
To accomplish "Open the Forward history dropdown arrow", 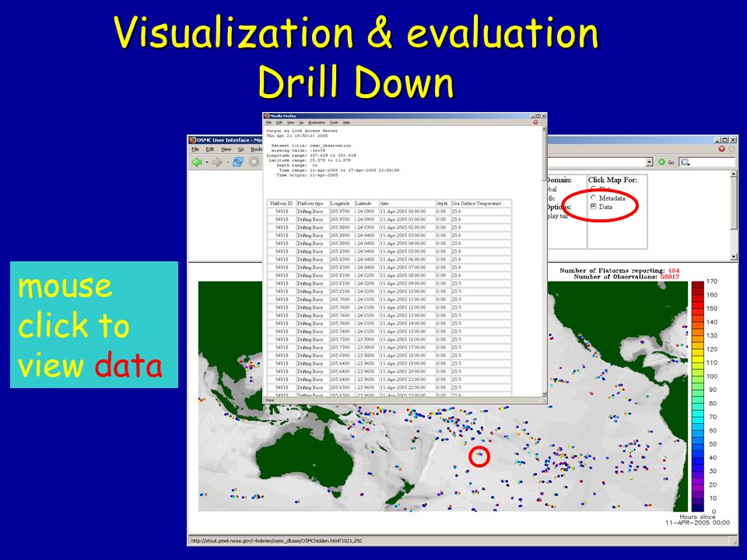I will click(x=227, y=163).
